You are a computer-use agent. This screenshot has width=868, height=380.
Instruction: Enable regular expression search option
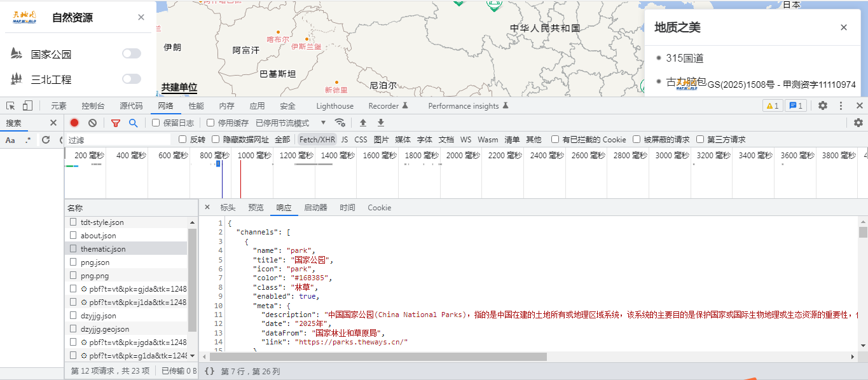click(28, 140)
